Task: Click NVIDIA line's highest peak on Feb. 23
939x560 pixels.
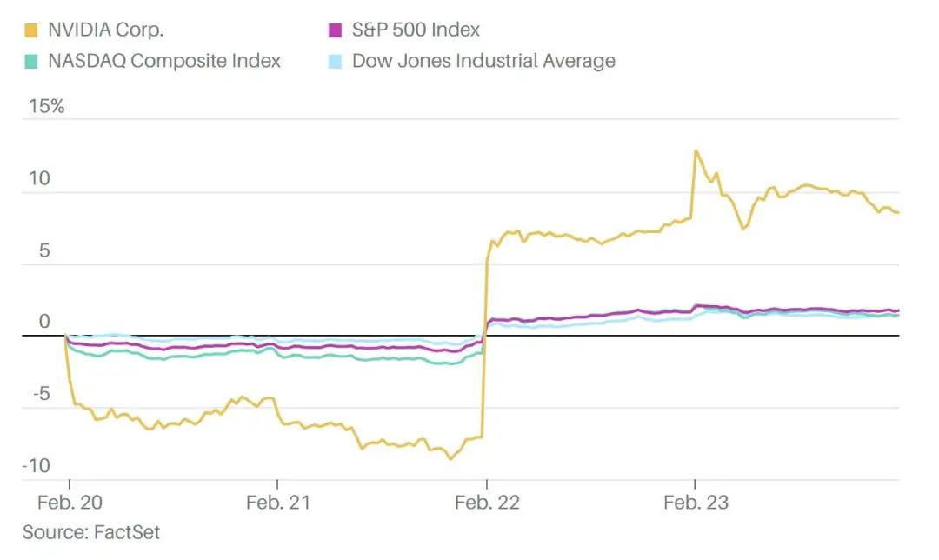Action: click(696, 151)
